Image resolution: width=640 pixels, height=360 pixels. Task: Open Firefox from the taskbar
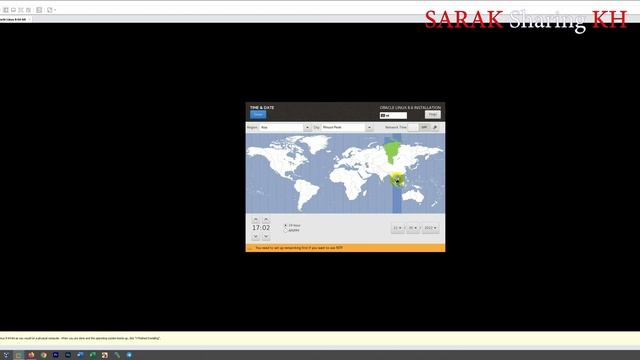(x=31, y=355)
